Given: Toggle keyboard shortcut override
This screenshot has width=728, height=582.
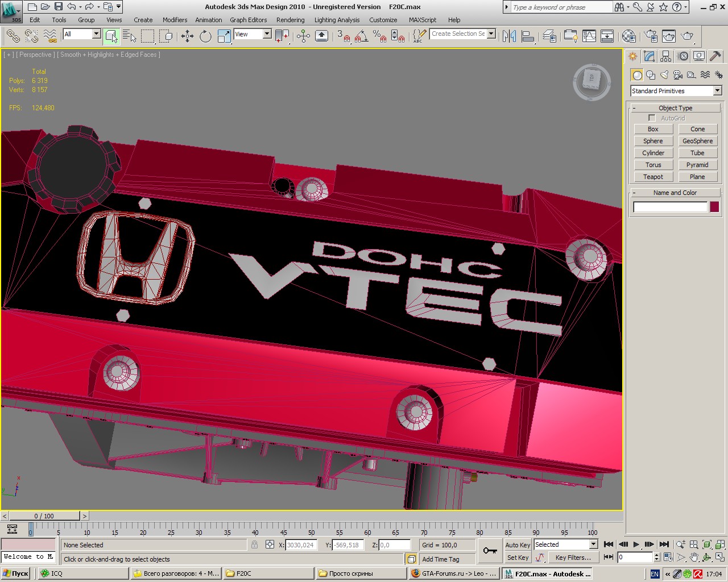Looking at the screenshot, I should click(x=321, y=36).
